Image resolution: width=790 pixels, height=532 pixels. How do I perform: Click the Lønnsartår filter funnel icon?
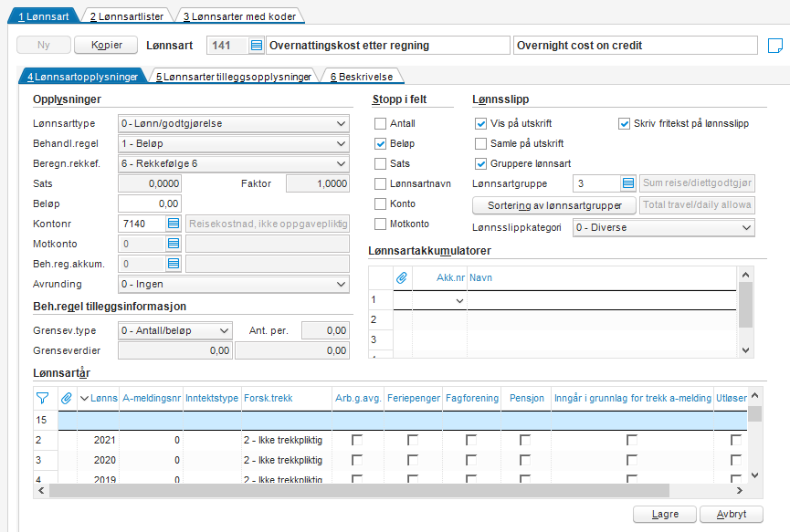pyautogui.click(x=43, y=398)
